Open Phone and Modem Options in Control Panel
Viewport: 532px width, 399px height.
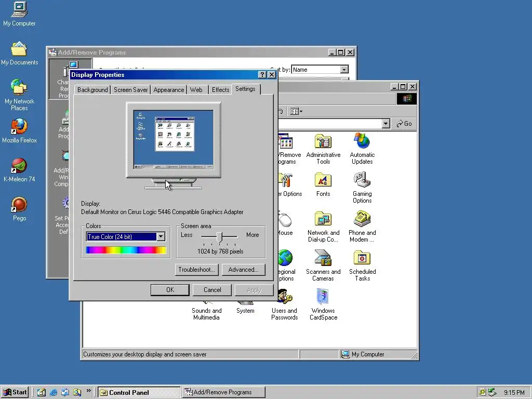coord(362,227)
